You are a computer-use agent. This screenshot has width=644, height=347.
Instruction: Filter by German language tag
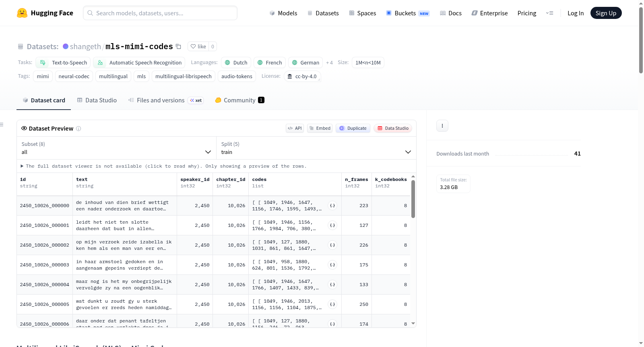(305, 62)
